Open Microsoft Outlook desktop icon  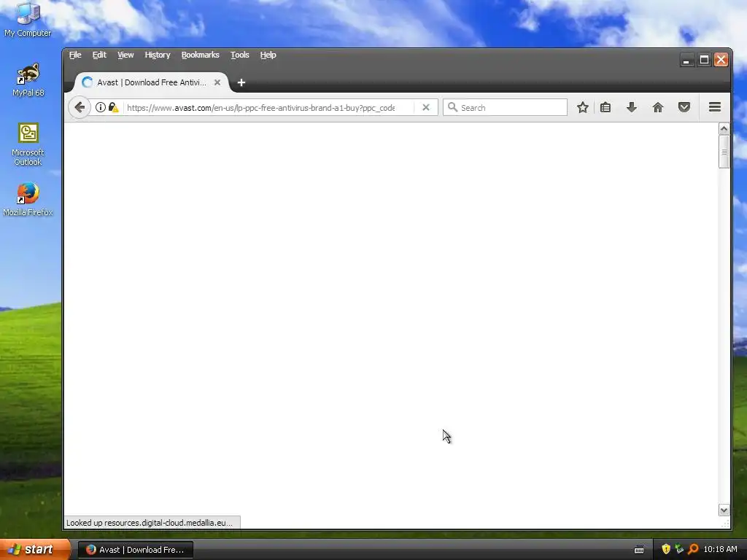28,144
